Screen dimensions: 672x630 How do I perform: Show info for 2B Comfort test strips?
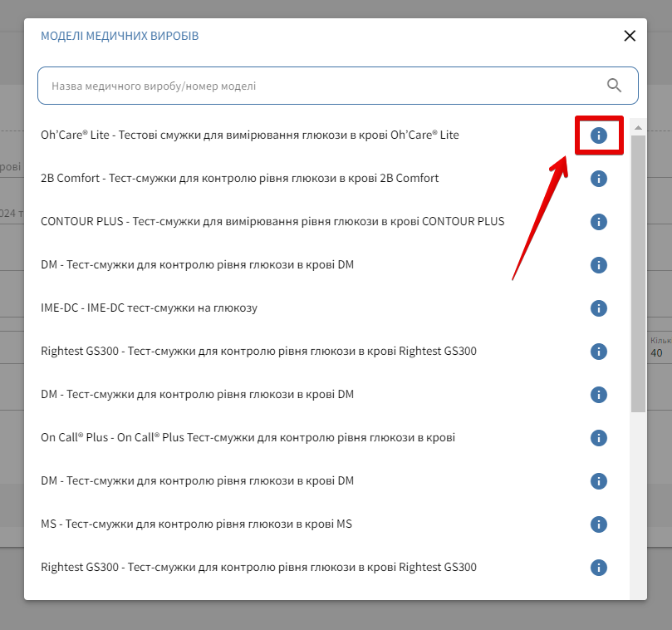[x=598, y=179]
